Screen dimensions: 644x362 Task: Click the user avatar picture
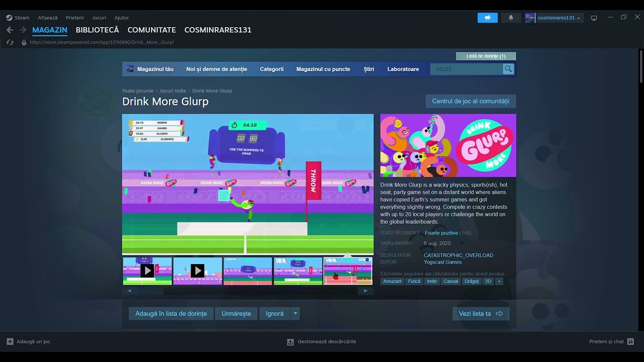click(x=530, y=18)
